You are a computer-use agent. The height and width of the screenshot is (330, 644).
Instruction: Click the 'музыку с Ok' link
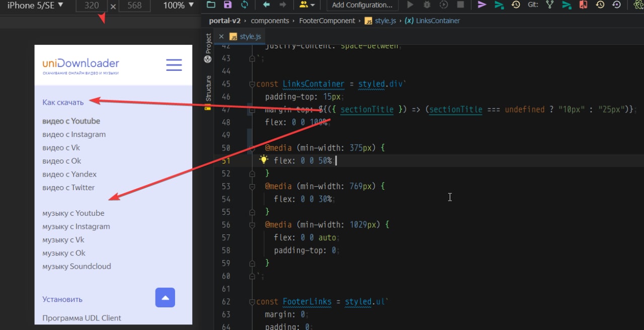tap(64, 253)
